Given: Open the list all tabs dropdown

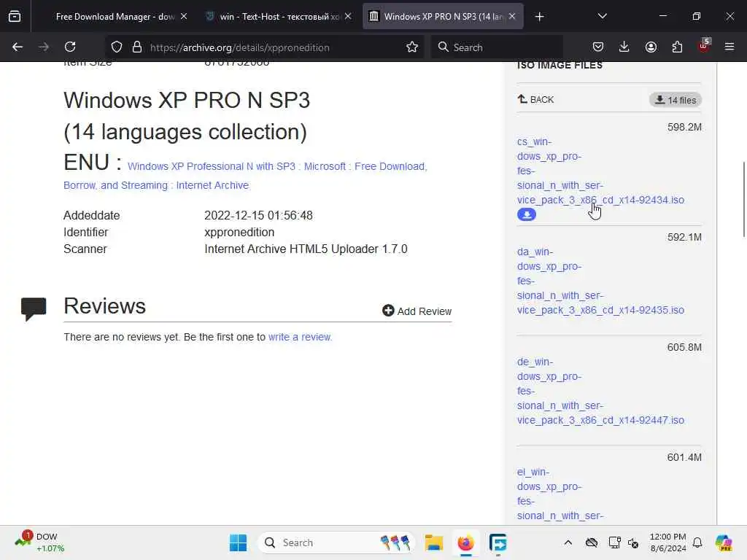Looking at the screenshot, I should click(x=602, y=17).
